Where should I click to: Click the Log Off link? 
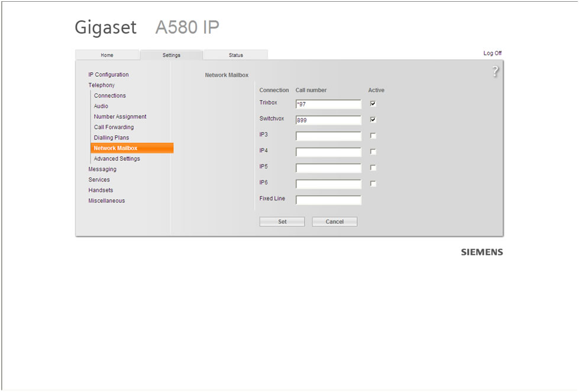[x=492, y=53]
